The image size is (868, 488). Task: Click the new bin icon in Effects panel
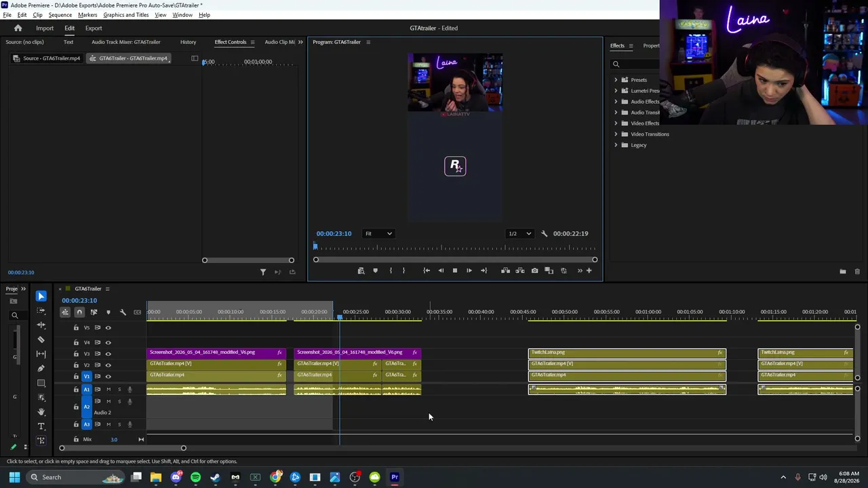click(x=842, y=272)
